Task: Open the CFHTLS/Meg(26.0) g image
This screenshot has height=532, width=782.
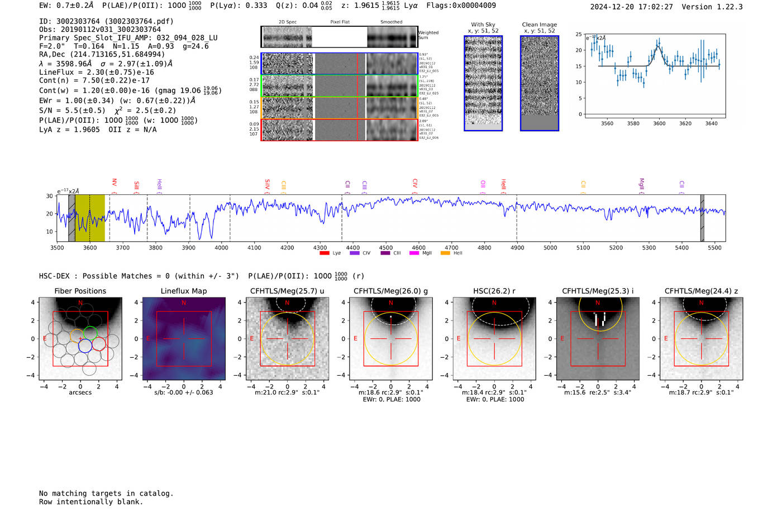Action: coord(391,339)
